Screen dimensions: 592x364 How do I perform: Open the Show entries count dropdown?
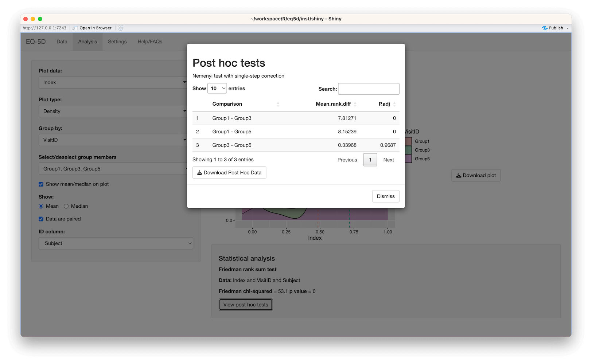pos(217,89)
